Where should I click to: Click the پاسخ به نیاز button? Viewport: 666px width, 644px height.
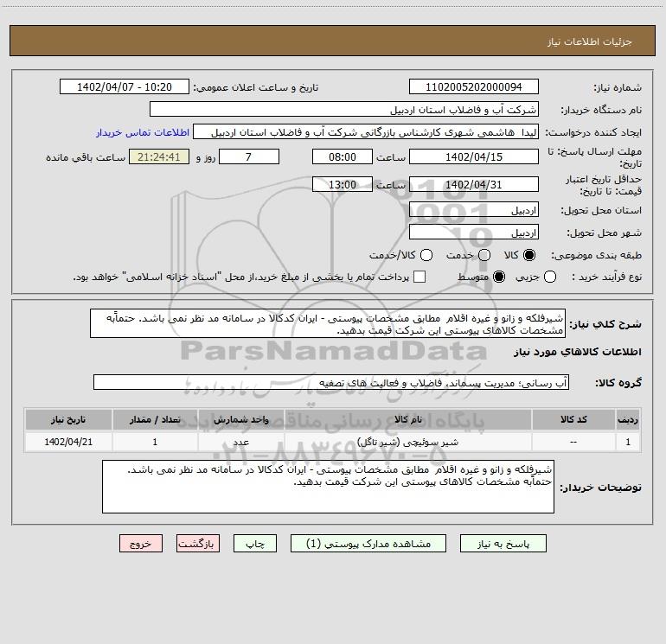pyautogui.click(x=503, y=544)
